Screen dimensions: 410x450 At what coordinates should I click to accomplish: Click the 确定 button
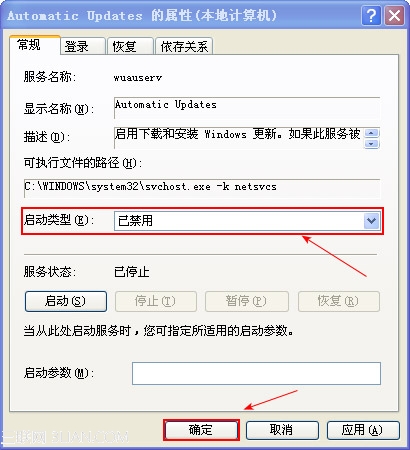coord(201,430)
